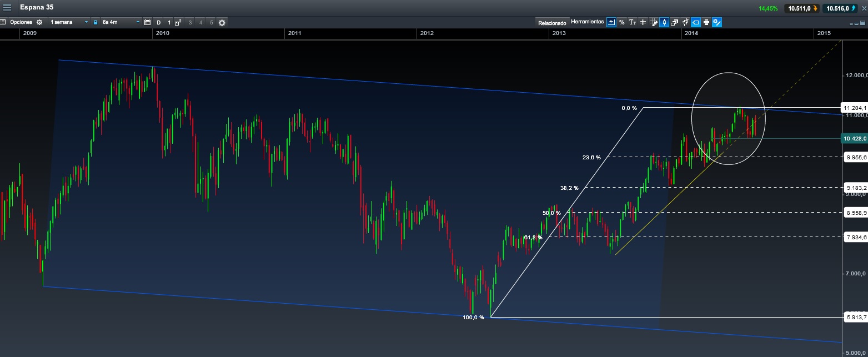
Task: Click the sell price 10.511,0
Action: (x=802, y=8)
